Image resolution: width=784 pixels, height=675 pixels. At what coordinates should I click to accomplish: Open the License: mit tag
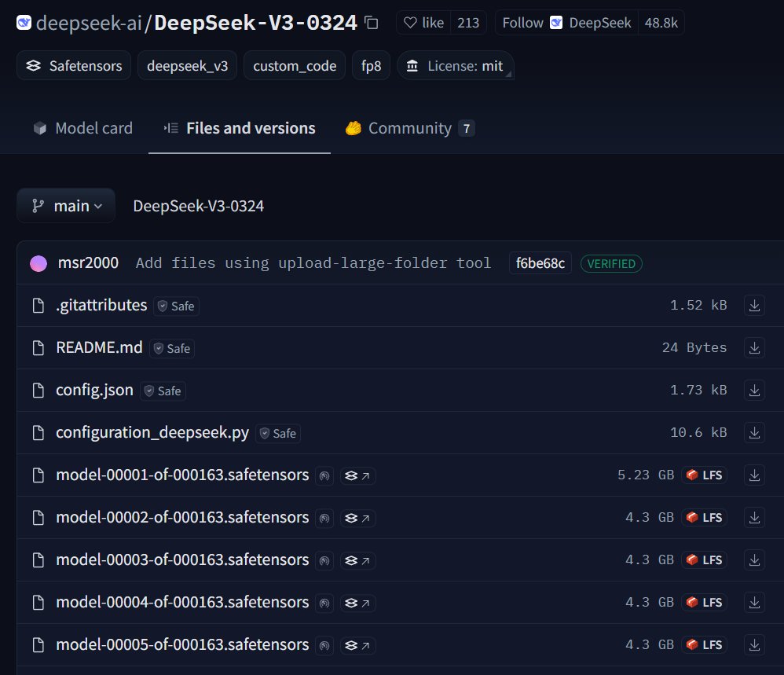tap(455, 65)
